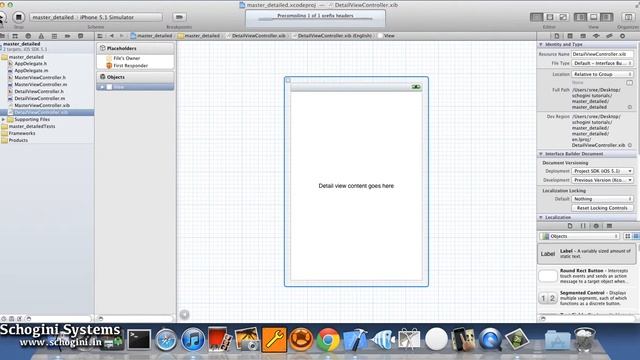This screenshot has width=640, height=360.
Task: Show the Issue navigator warning icon
Action: click(x=41, y=36)
